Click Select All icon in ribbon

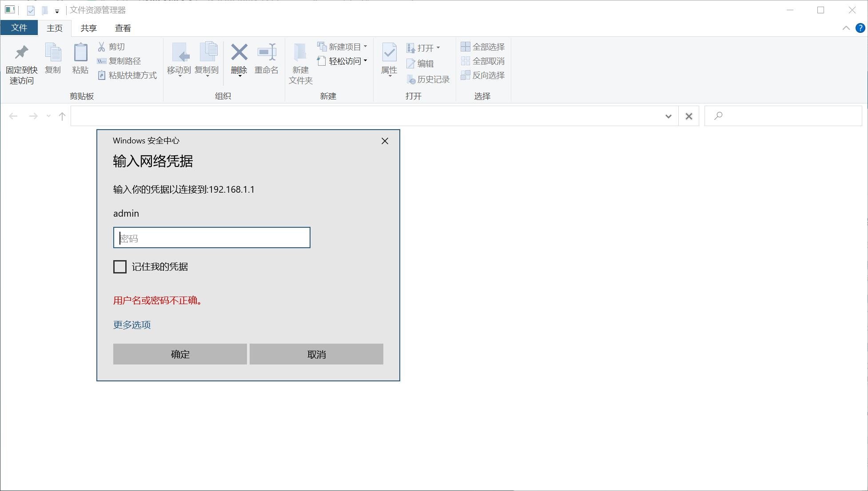click(465, 47)
